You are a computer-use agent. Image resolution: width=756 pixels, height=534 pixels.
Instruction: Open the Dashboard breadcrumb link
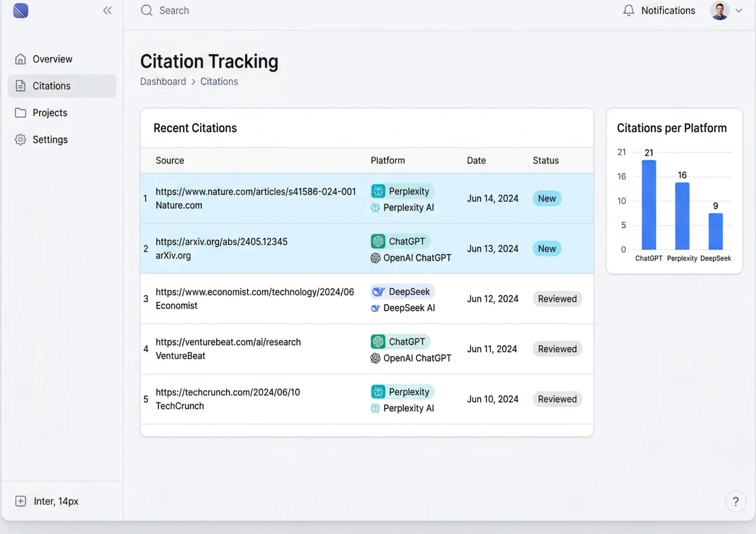[x=163, y=82]
